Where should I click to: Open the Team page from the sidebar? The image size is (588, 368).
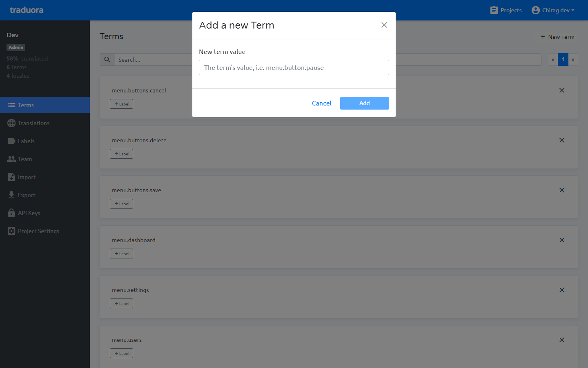coord(25,159)
